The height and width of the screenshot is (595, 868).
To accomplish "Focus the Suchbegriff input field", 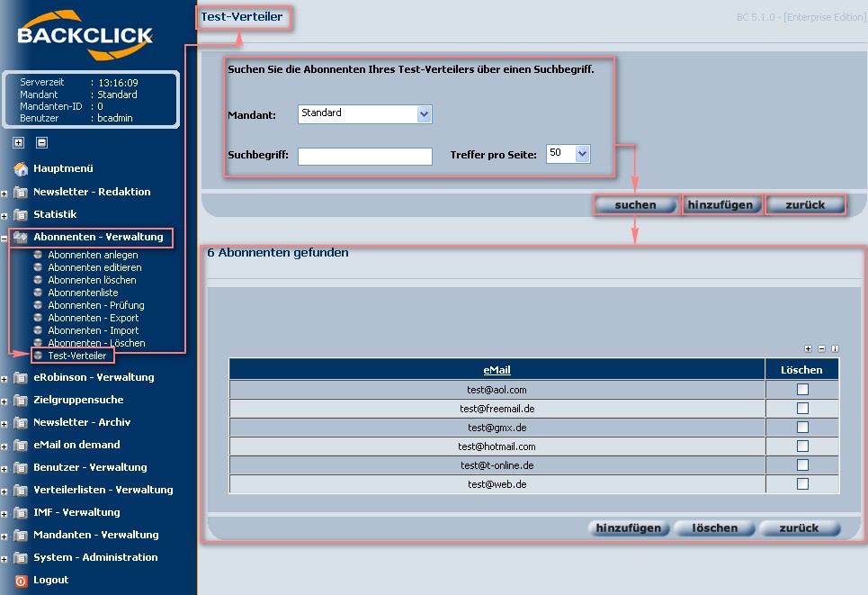I will coord(365,157).
